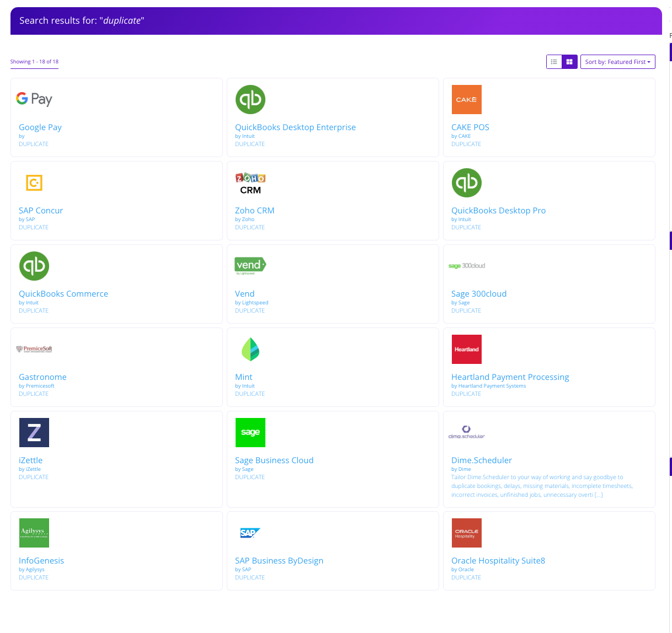This screenshot has height=633, width=672.
Task: Click 'by Lightspeed' under Vend
Action: [x=252, y=303]
